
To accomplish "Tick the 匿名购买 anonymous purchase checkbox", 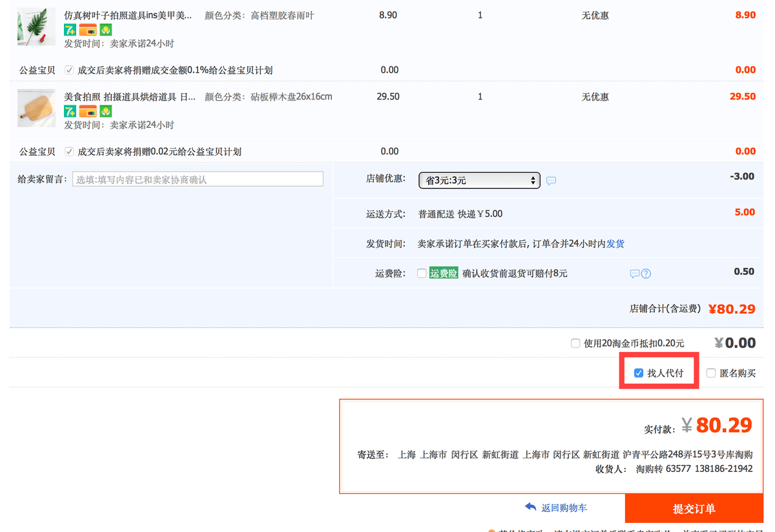I will (711, 373).
